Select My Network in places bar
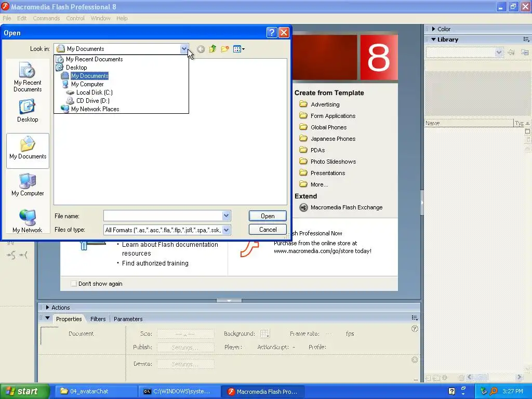Image resolution: width=532 pixels, height=399 pixels. [28, 221]
